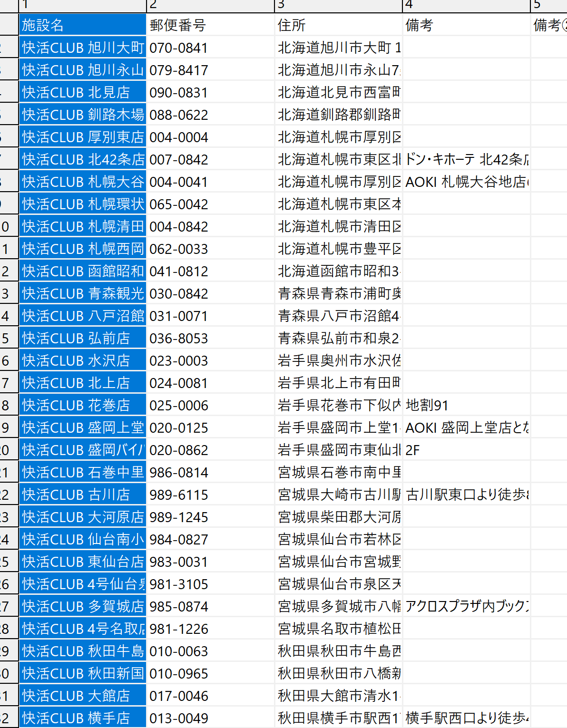Select the 施設名 header cell
Image resolution: width=567 pixels, height=728 pixels.
(82, 25)
